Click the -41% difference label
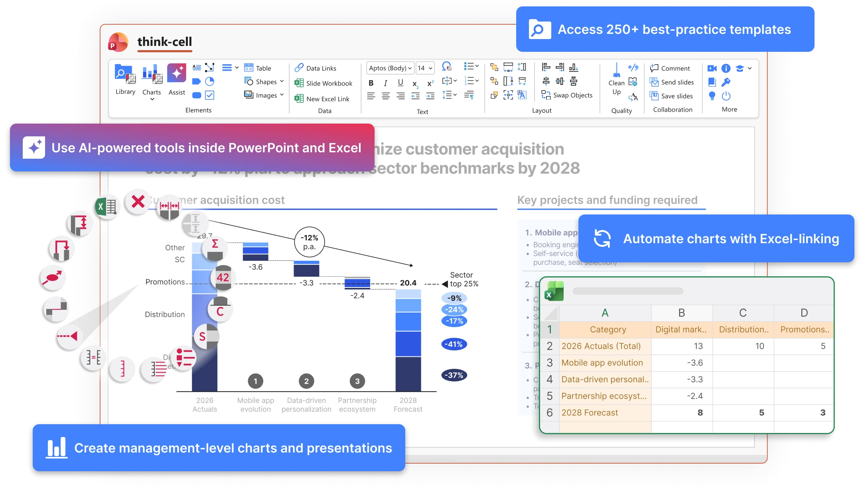Image resolution: width=868 pixels, height=488 pixels. 454,344
